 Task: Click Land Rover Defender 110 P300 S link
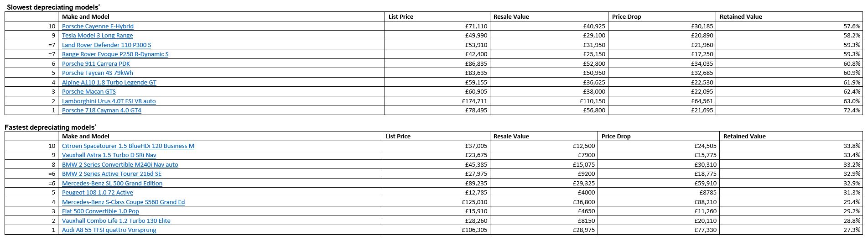[106, 45]
